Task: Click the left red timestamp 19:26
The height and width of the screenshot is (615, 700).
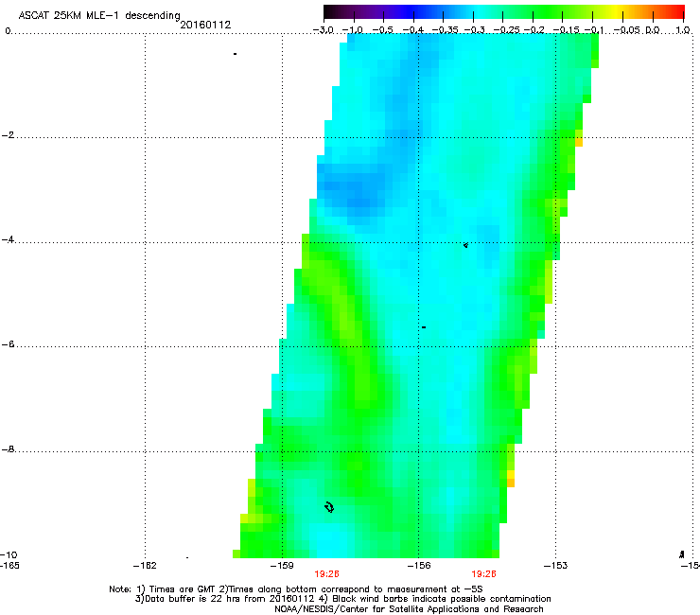Action: tap(326, 574)
